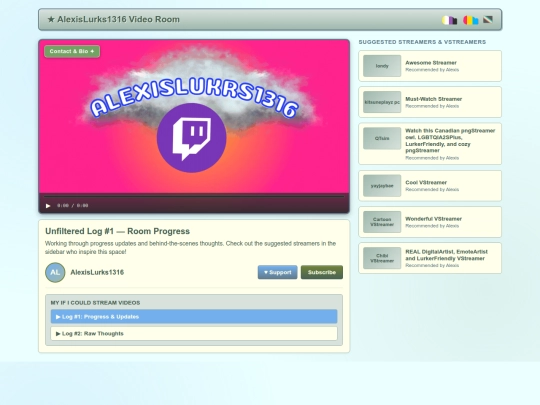Click the Awesome Streamer title

click(431, 63)
